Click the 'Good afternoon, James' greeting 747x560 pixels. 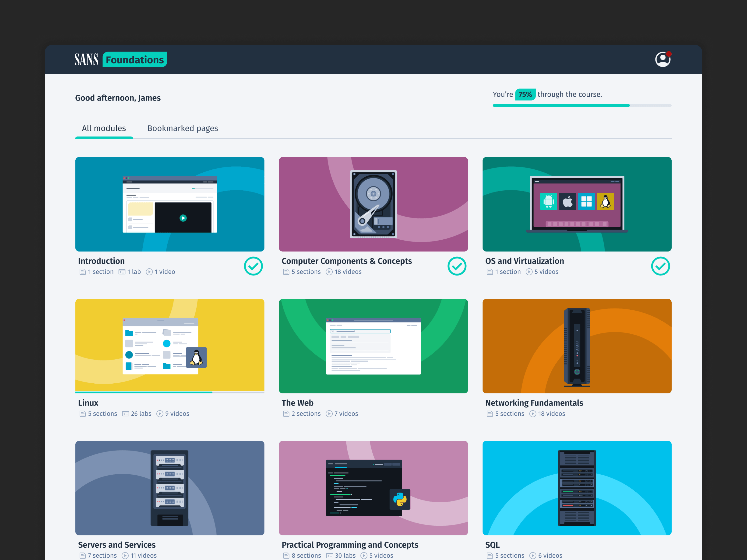118,98
